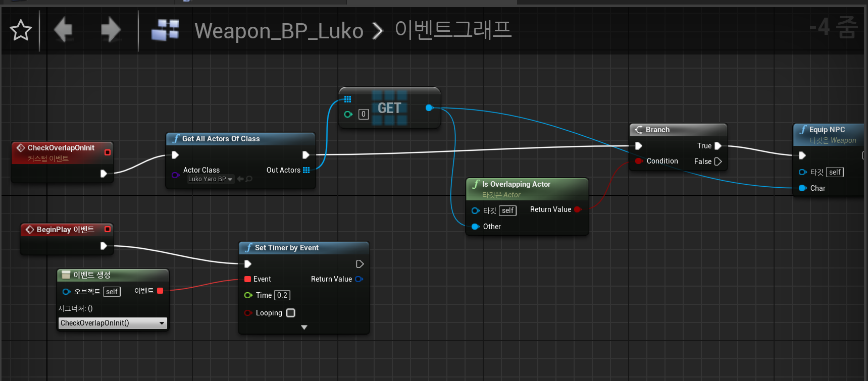This screenshot has width=868, height=381.
Task: Click Equip NPC 타깃 pin
Action: 802,172
